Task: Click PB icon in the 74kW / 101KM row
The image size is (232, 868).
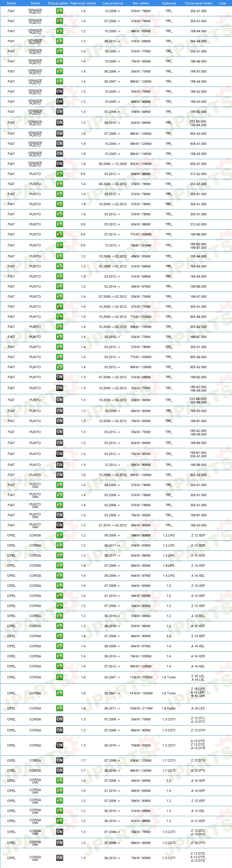Action: 59,245
